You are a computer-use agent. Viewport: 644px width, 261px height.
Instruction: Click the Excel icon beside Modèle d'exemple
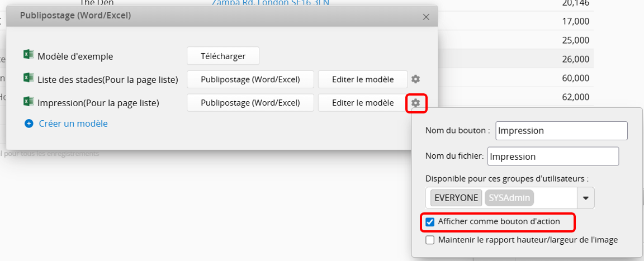(29, 55)
